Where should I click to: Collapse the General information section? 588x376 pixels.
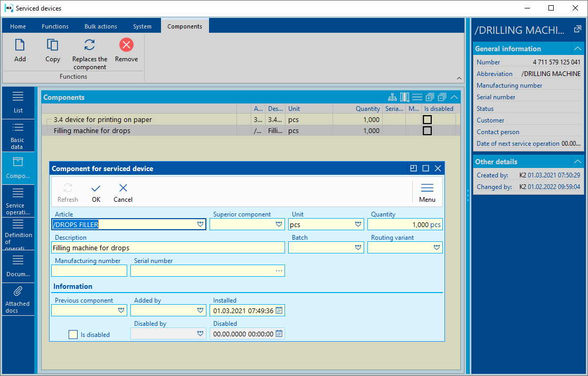coord(577,49)
